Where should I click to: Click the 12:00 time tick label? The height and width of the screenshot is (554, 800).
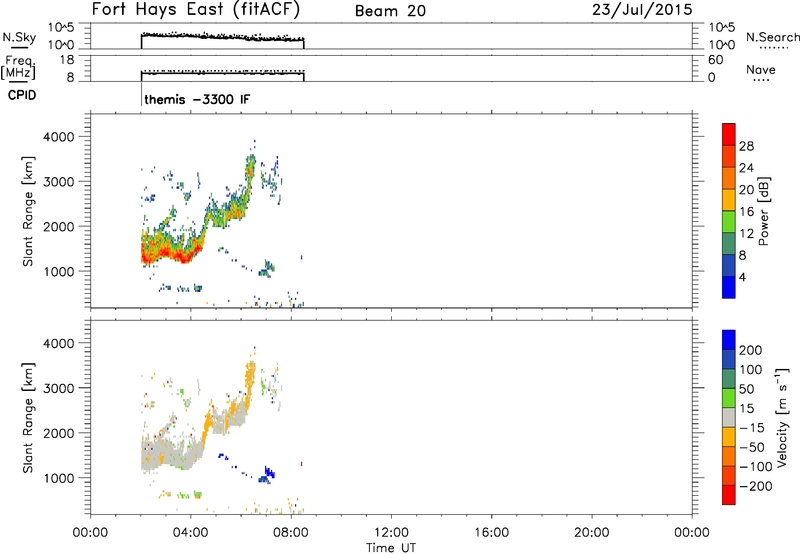coord(391,533)
